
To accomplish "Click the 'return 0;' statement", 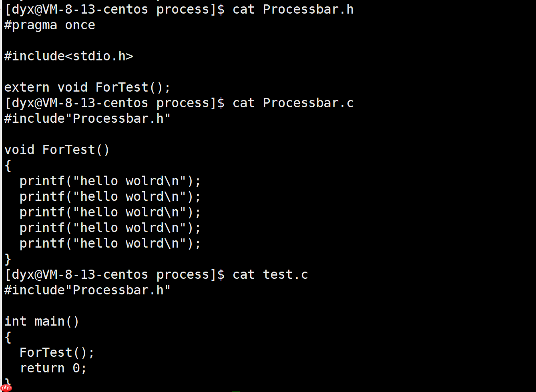I will [x=53, y=368].
